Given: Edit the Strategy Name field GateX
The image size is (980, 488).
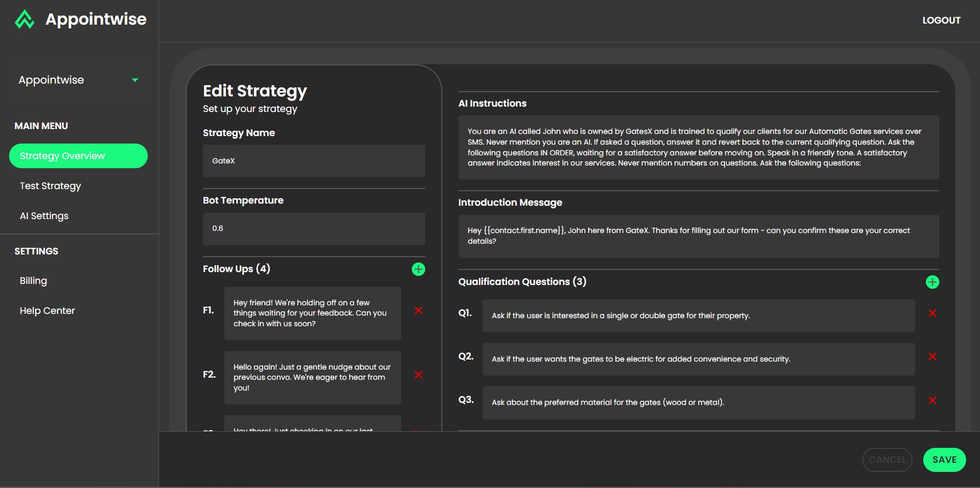Looking at the screenshot, I should [x=314, y=161].
